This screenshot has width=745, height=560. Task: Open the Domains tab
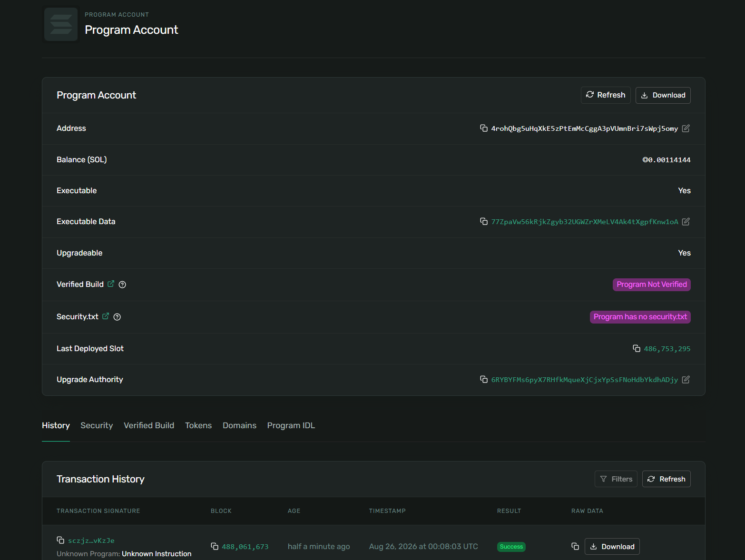pos(239,425)
